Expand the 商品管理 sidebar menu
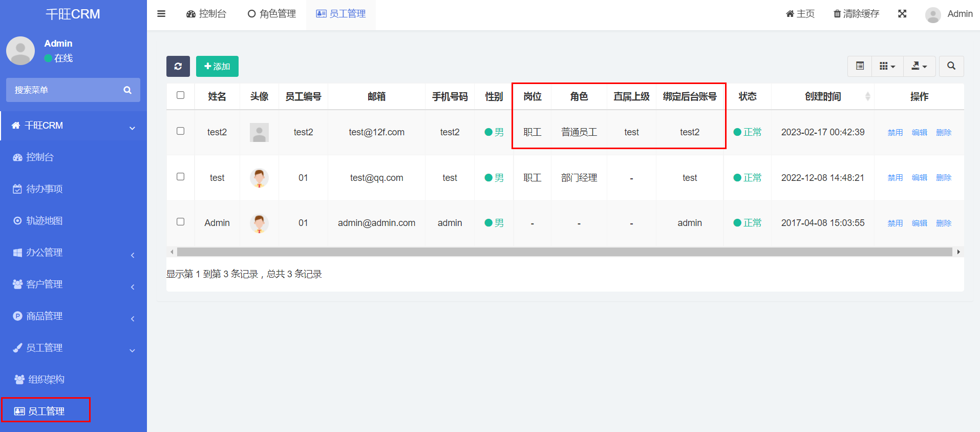This screenshot has width=980, height=432. point(74,316)
